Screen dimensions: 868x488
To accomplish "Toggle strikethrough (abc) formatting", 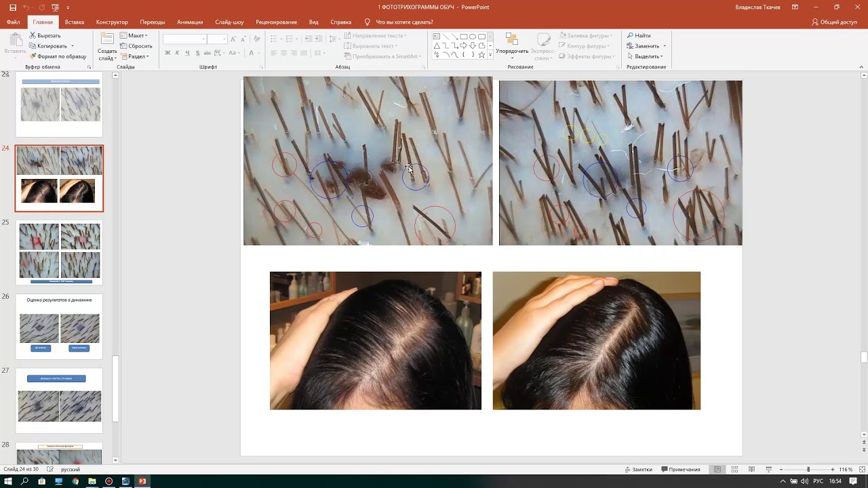I will [x=207, y=53].
